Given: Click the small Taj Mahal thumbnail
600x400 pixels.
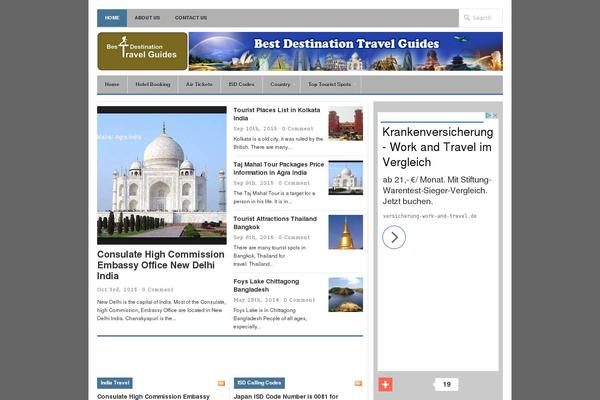Looking at the screenshot, I should tap(346, 178).
